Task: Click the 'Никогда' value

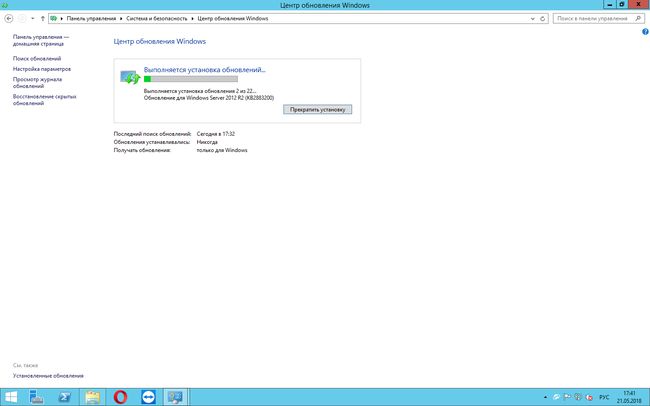Action: pos(207,142)
